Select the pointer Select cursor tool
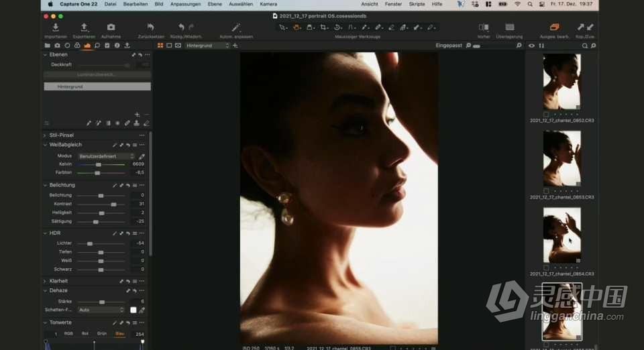This screenshot has width=644, height=350. point(282,27)
